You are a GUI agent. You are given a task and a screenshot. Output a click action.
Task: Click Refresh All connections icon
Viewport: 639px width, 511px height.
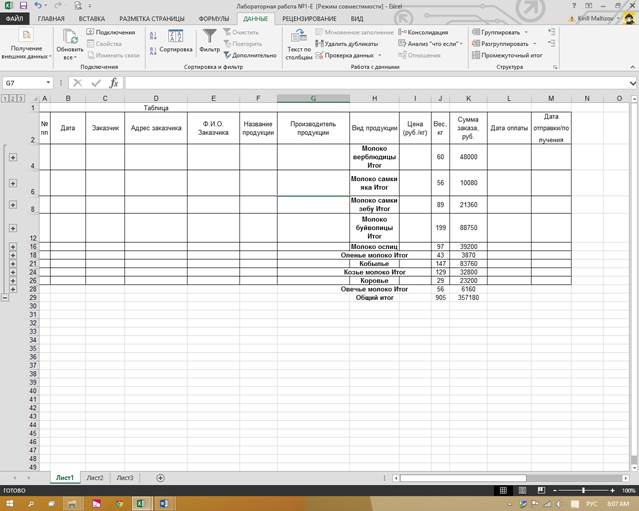coord(70,37)
